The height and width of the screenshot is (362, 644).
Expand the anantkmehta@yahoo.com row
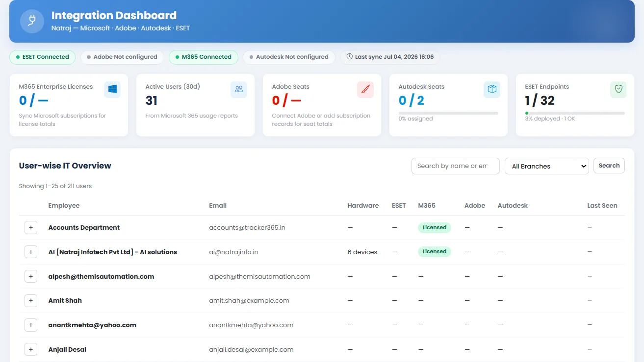click(31, 325)
